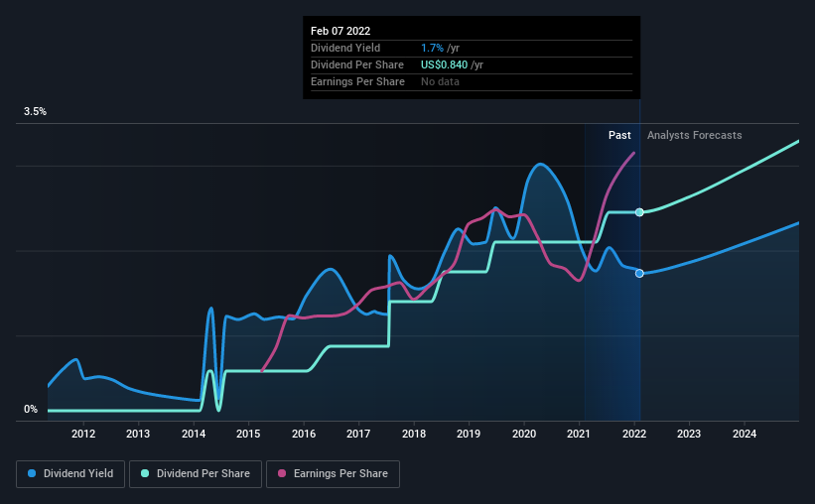Click the 2024 x-axis year label
Image resolution: width=815 pixels, height=504 pixels.
click(x=745, y=434)
